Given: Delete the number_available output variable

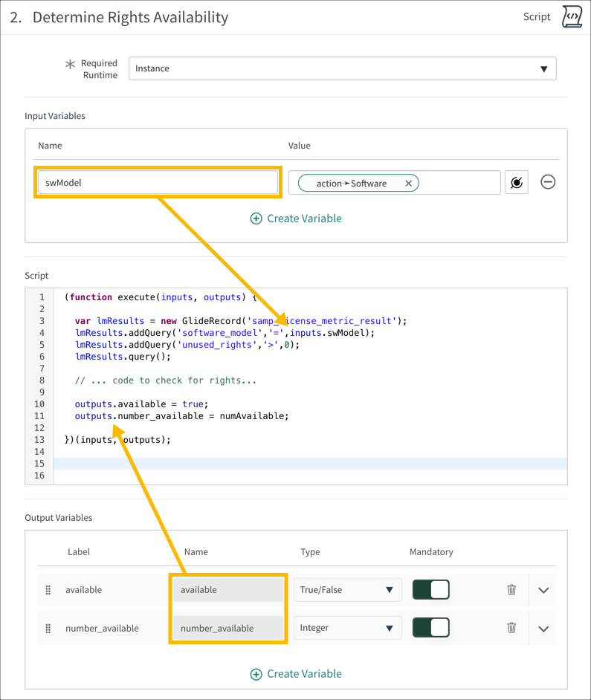Looking at the screenshot, I should pyautogui.click(x=511, y=628).
